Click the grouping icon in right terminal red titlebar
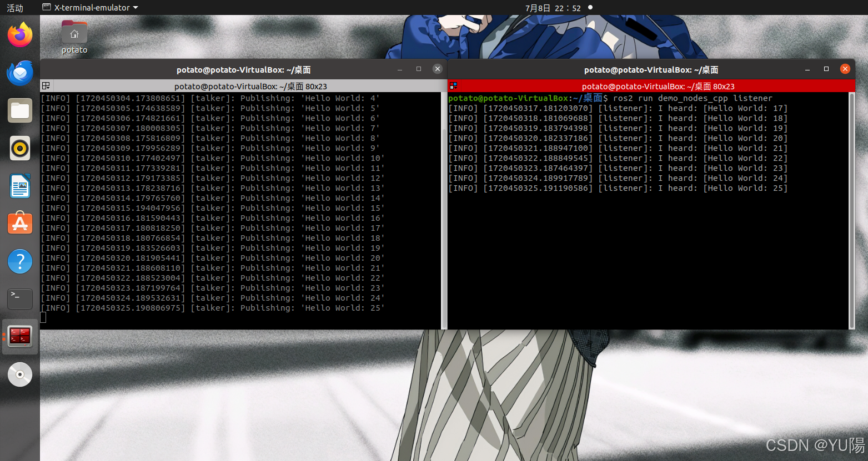 (453, 86)
